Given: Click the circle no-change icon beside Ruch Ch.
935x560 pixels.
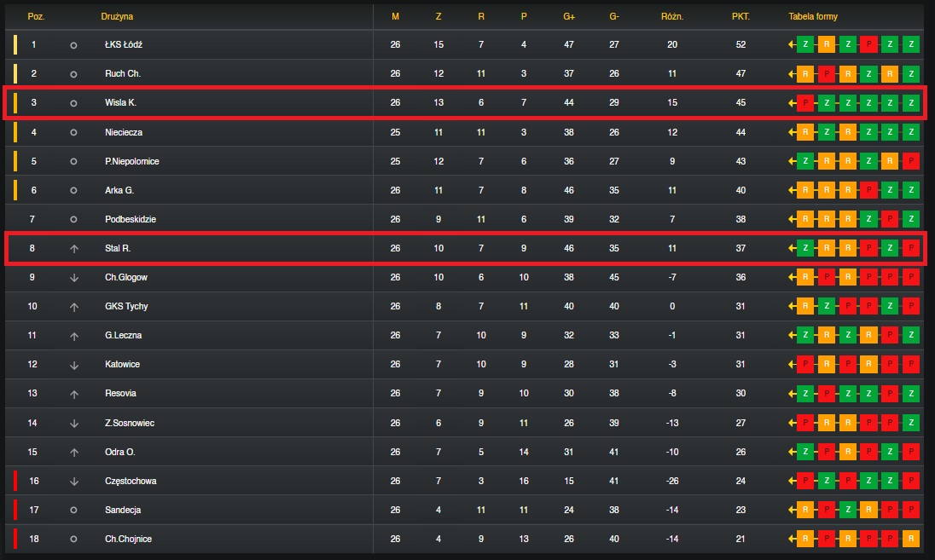Looking at the screenshot, I should [x=73, y=74].
